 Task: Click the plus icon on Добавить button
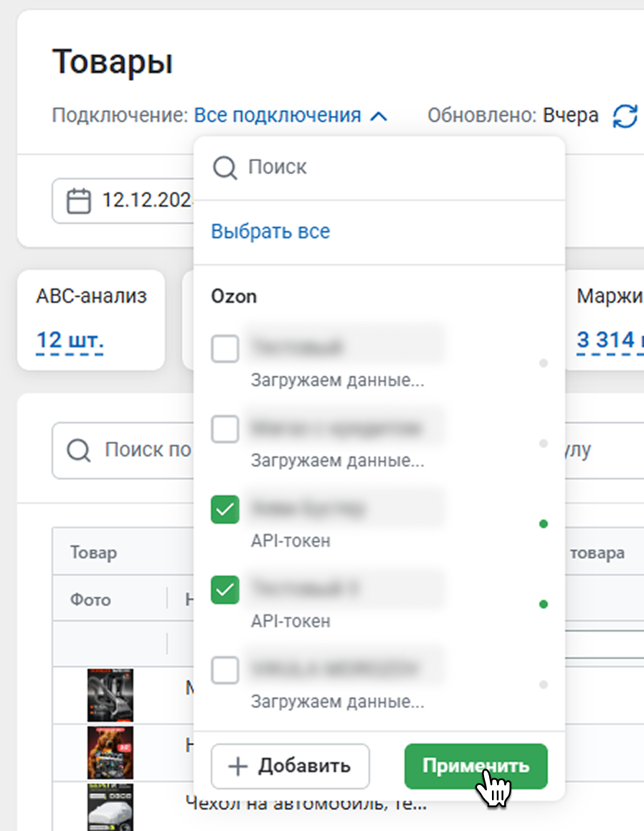click(x=237, y=766)
